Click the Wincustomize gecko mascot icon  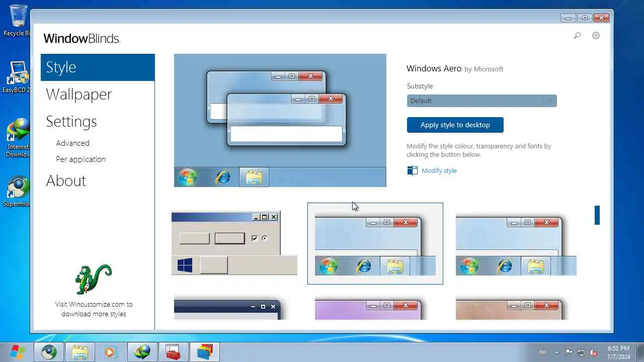click(x=93, y=279)
